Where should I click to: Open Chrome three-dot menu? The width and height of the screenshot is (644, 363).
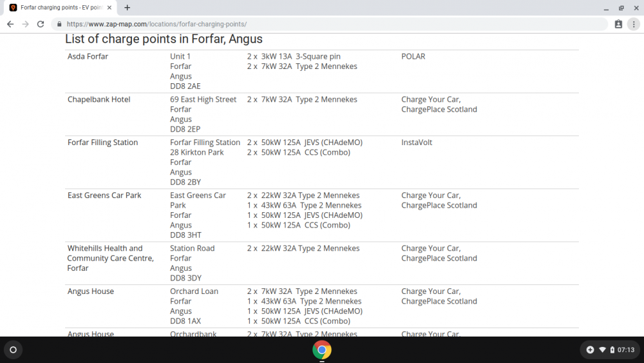click(634, 25)
